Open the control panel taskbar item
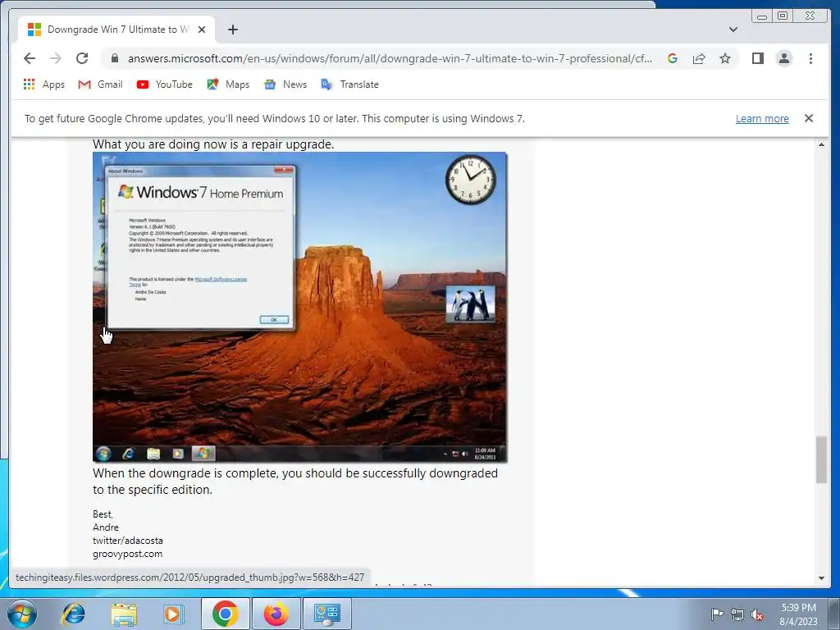The height and width of the screenshot is (630, 840). tap(327, 614)
